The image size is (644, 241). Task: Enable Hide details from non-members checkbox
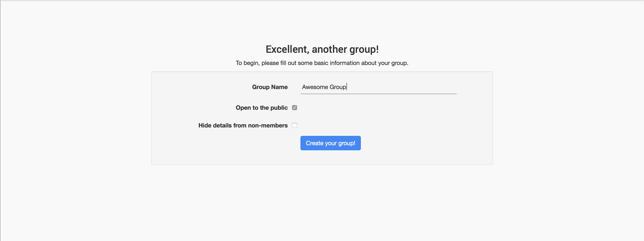295,126
